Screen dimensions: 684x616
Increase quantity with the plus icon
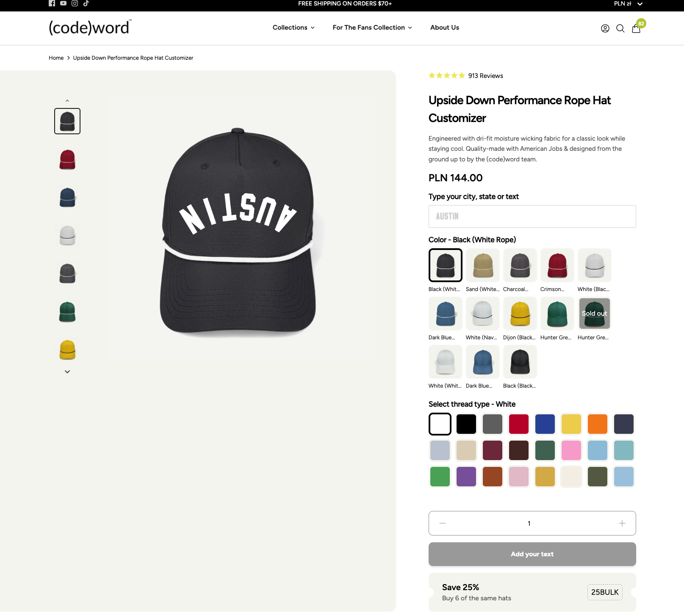[622, 523]
